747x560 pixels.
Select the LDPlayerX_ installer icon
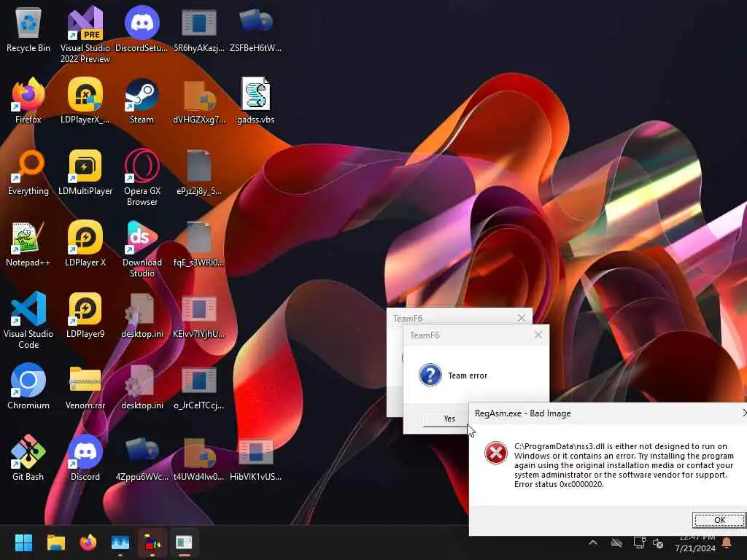[x=85, y=101]
